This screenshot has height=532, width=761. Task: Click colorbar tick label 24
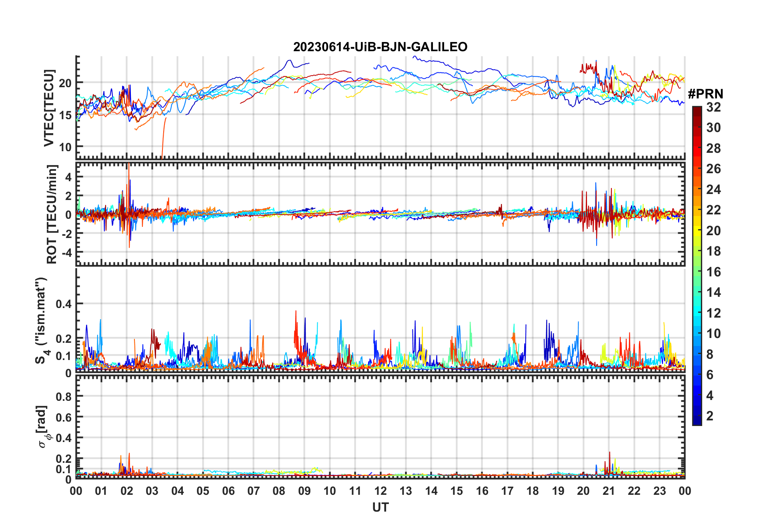713,190
